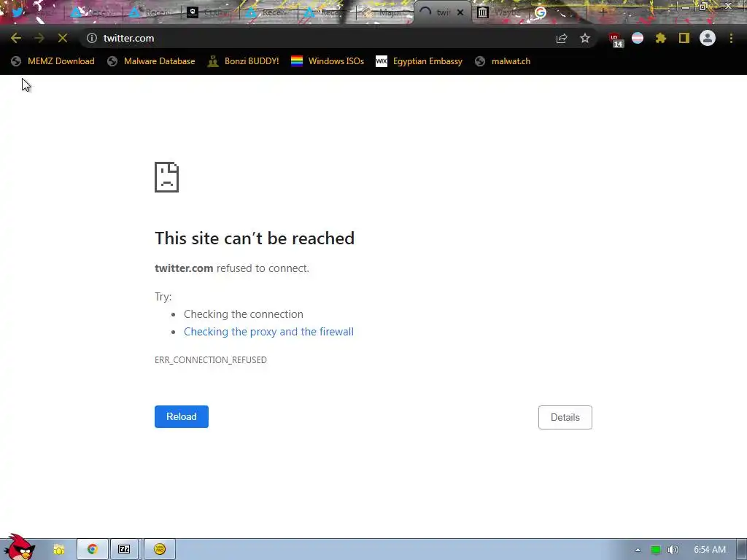Click the 'Checking the connection' suggestion text
Viewport: 747px width, 560px height.
click(244, 314)
